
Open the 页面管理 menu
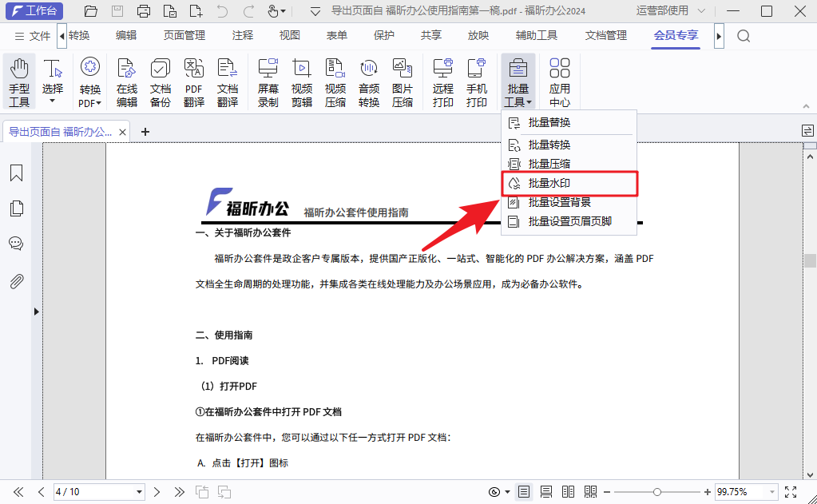coord(186,35)
